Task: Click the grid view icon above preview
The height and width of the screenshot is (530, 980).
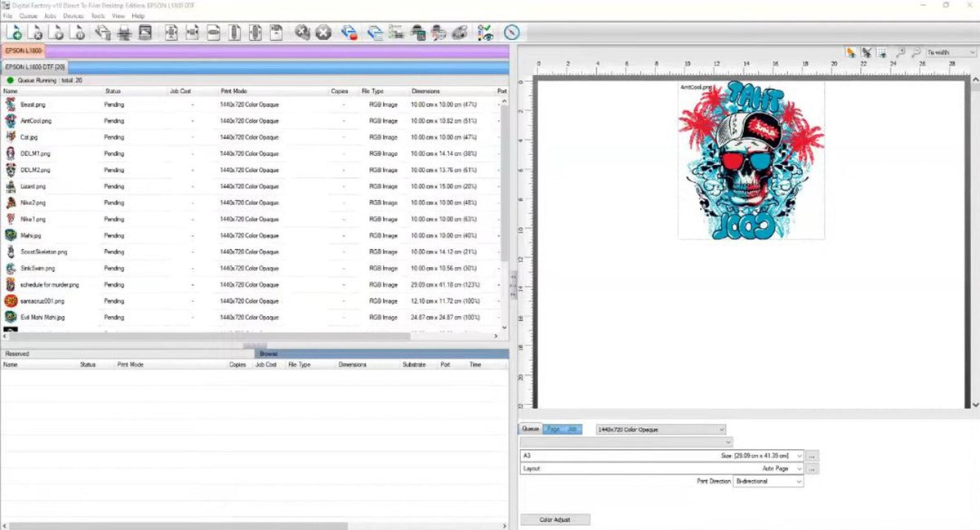Action: pyautogui.click(x=883, y=52)
